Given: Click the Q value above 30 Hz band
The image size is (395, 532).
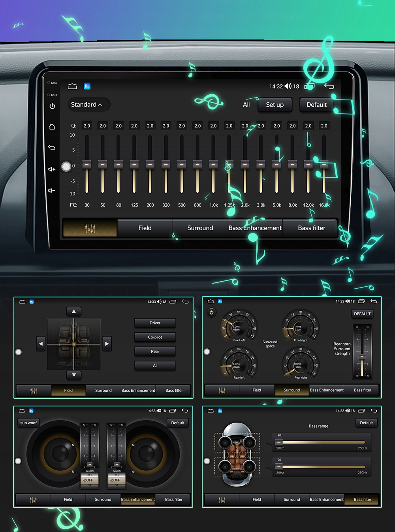Looking at the screenshot, I should coord(87,126).
